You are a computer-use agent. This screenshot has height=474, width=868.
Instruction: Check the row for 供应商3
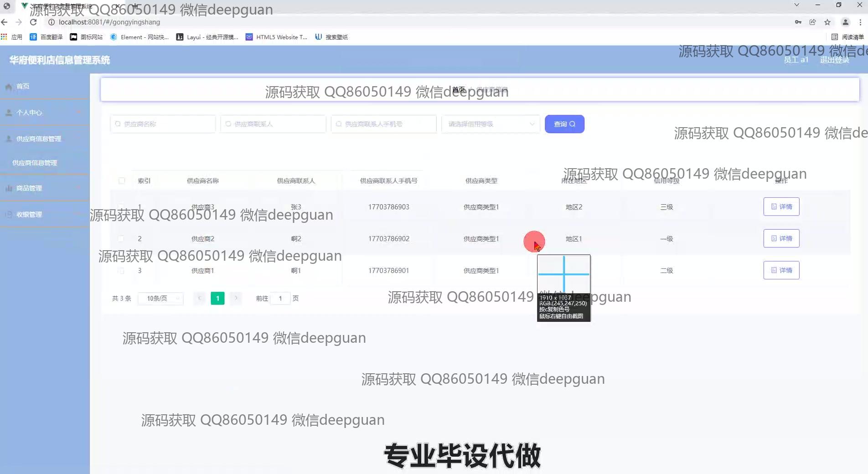point(121,206)
